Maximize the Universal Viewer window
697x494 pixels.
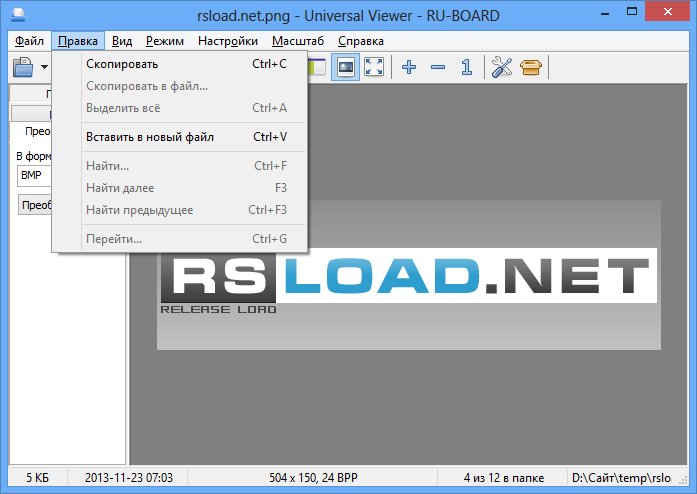(x=632, y=12)
